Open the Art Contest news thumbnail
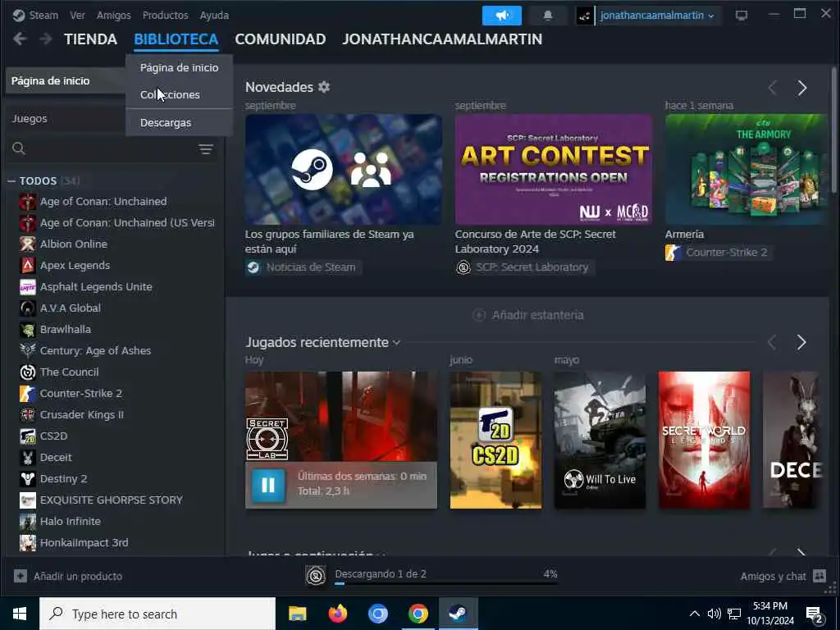Image resolution: width=840 pixels, height=630 pixels. point(554,169)
